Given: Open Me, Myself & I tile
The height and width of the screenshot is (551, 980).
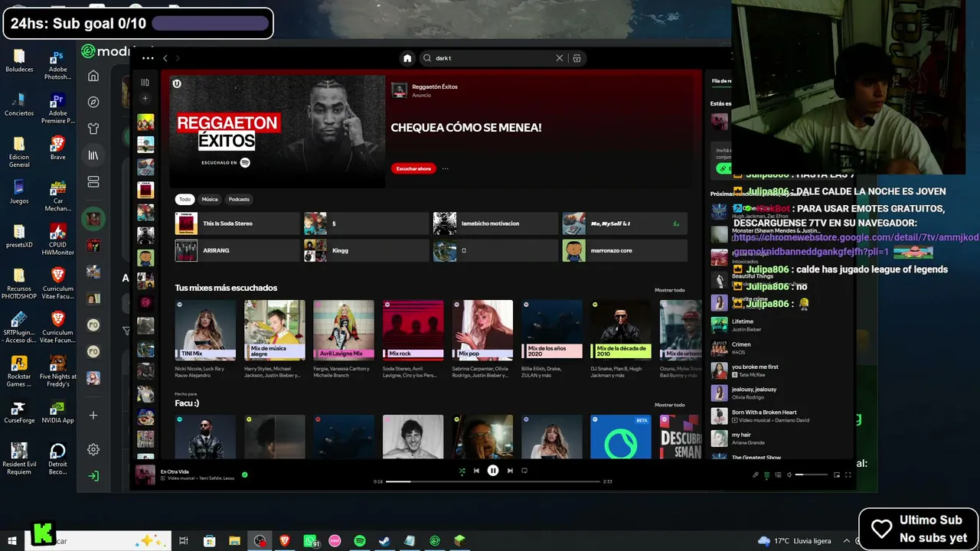Looking at the screenshot, I should point(625,223).
